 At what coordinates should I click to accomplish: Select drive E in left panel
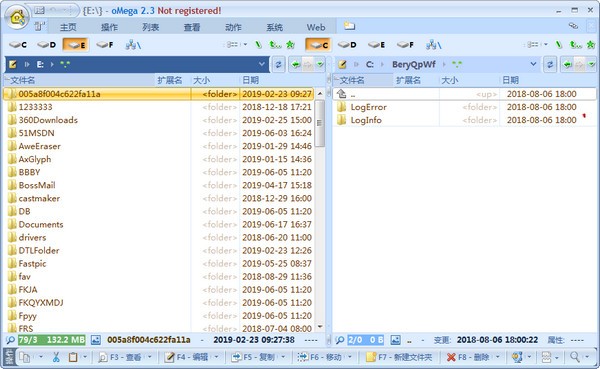[76, 45]
